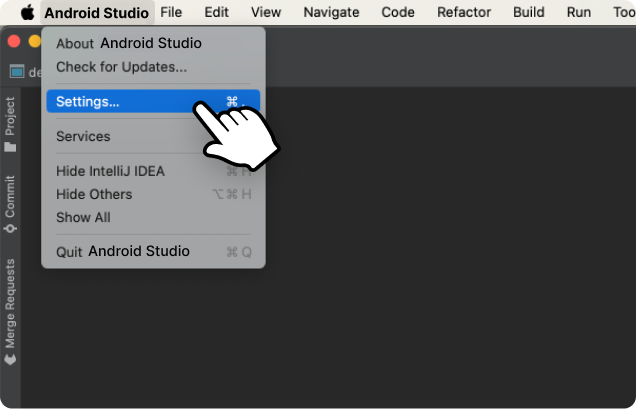Viewport: 636px width, 409px height.
Task: Open the Apple menu
Action: pos(27,12)
